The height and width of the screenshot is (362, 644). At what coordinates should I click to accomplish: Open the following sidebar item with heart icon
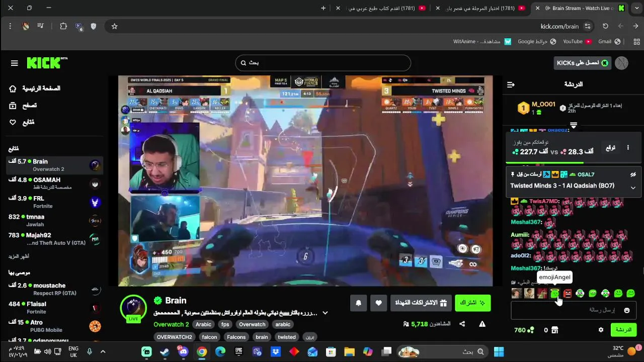pos(22,123)
